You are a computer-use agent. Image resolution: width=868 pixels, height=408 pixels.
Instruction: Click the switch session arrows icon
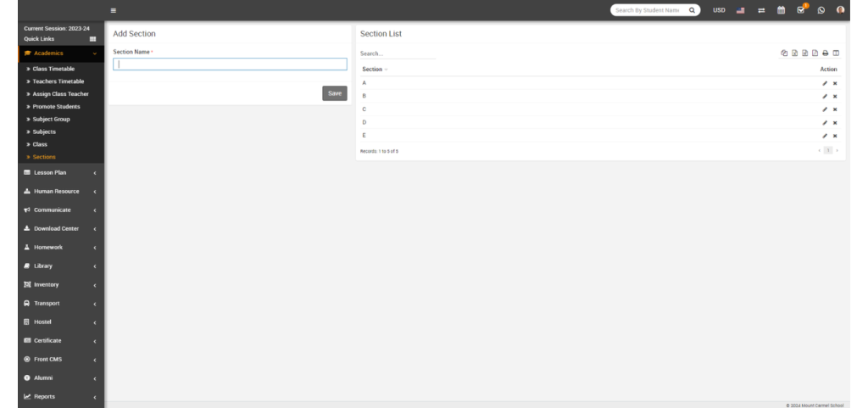coord(761,10)
